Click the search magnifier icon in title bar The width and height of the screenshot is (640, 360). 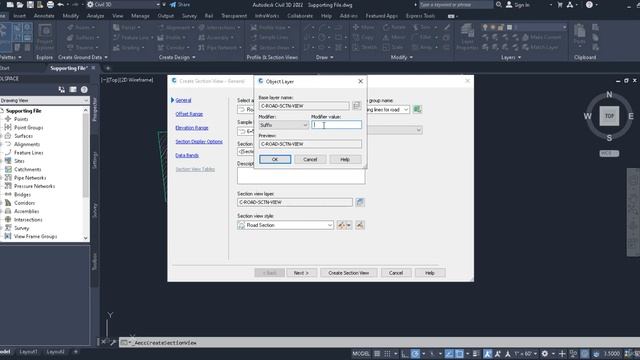[499, 5]
